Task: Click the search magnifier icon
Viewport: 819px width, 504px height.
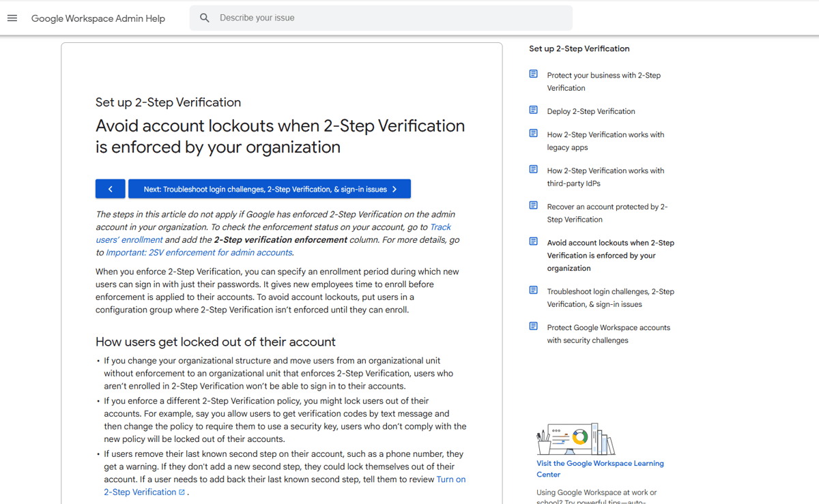Action: coord(205,18)
